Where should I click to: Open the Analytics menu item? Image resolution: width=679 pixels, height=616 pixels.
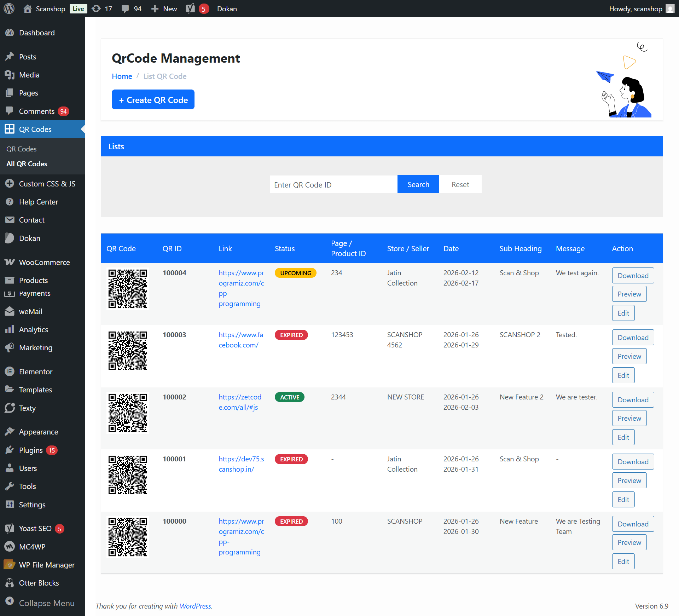(34, 329)
